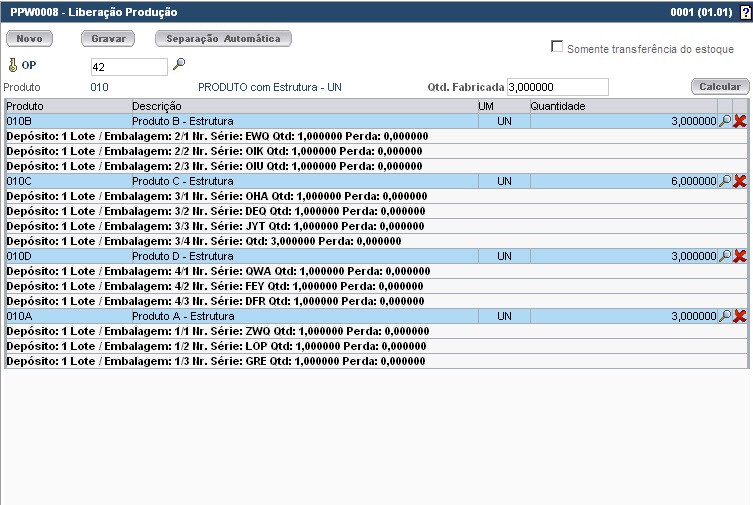
Task: Click the Gravar button
Action: point(107,38)
